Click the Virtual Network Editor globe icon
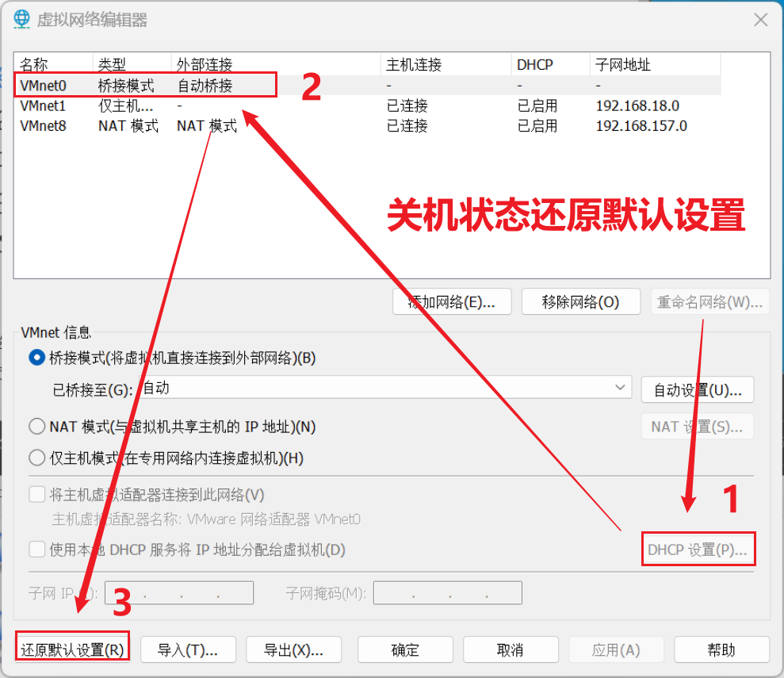The width and height of the screenshot is (784, 678). [21, 19]
